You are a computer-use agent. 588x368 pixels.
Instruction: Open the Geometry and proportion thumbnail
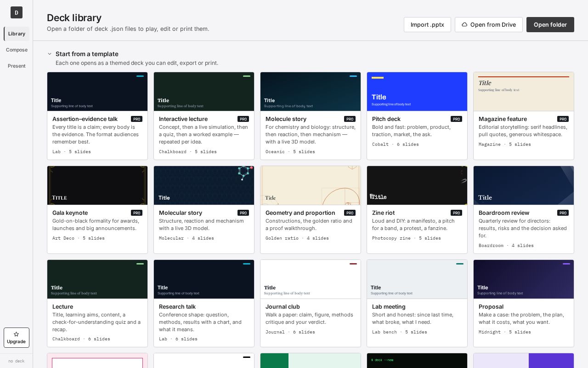311,185
